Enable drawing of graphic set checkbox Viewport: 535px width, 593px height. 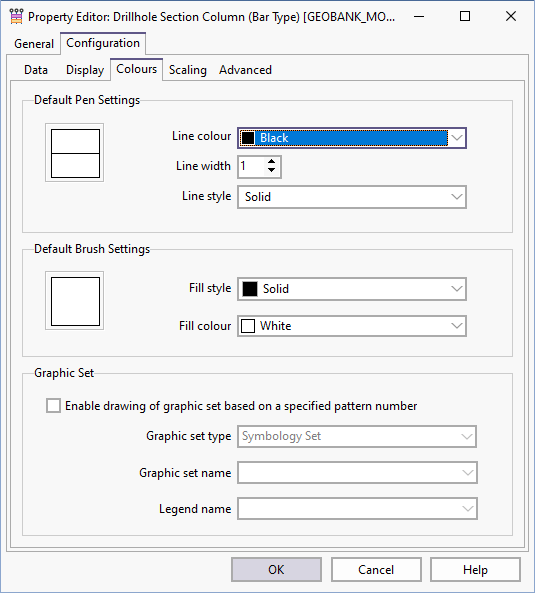point(53,406)
